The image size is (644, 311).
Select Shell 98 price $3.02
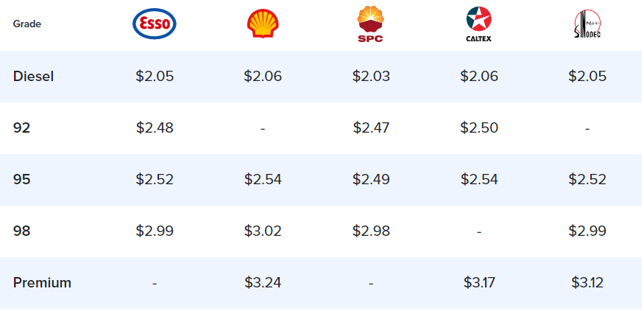(263, 231)
